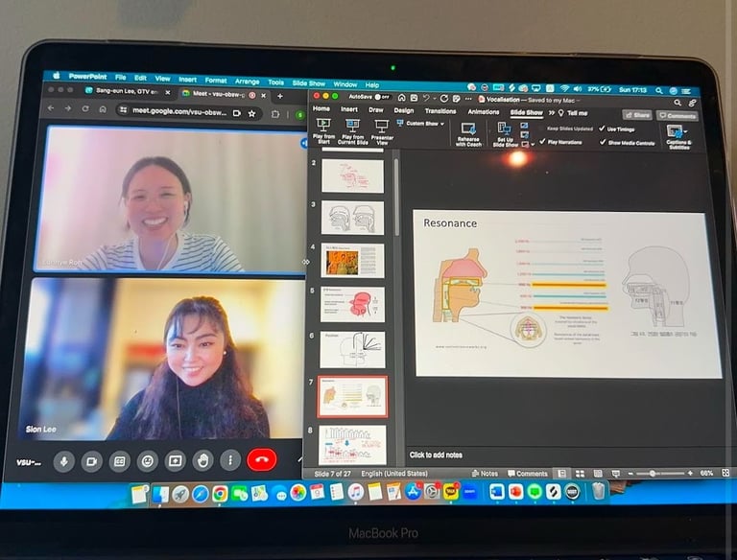Check Keep Slides Updated checkbox
737x560 pixels.
click(x=542, y=128)
